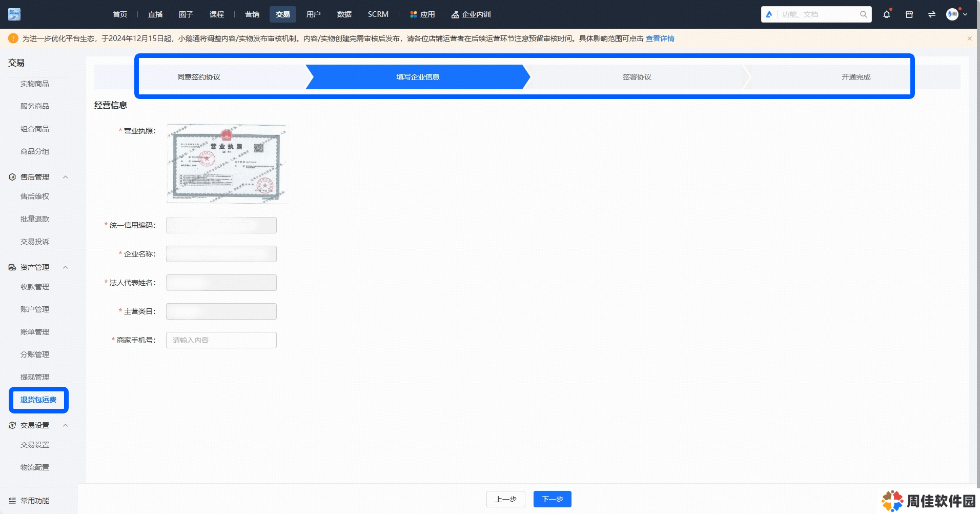
Task: Go to 商品分组 in sidebar
Action: [x=35, y=151]
